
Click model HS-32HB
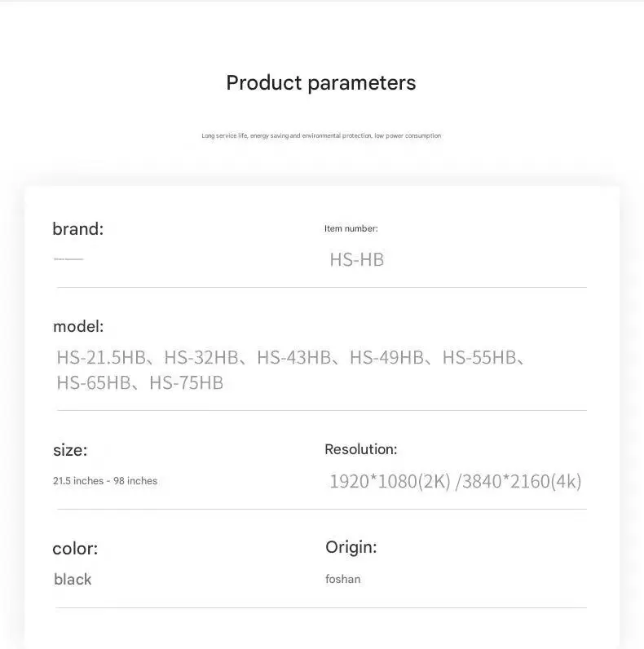pyautogui.click(x=201, y=357)
